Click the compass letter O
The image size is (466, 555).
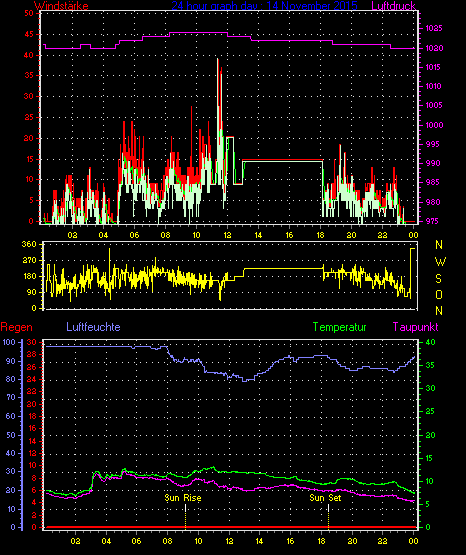439,294
